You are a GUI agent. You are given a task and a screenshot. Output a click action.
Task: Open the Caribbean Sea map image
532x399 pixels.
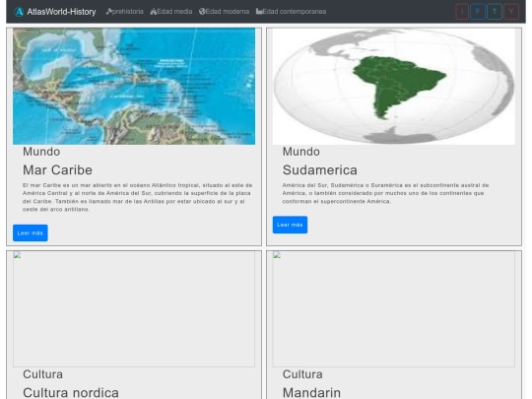(134, 86)
